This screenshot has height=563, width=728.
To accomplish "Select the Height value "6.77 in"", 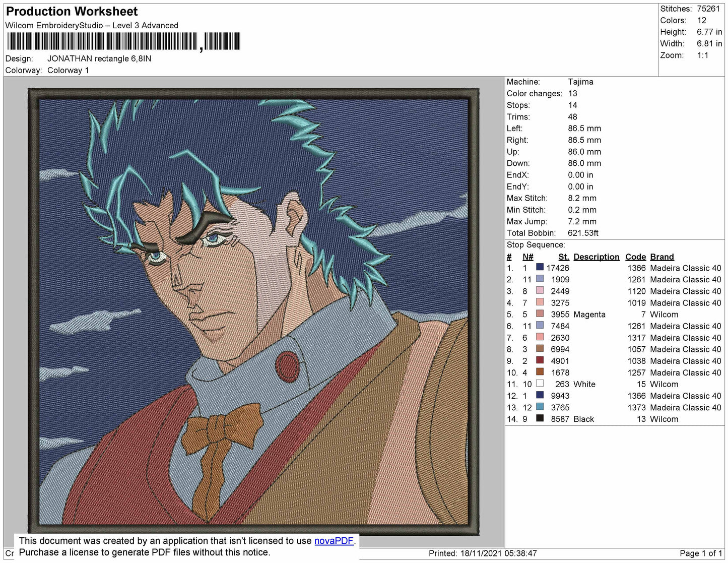I will [x=709, y=32].
